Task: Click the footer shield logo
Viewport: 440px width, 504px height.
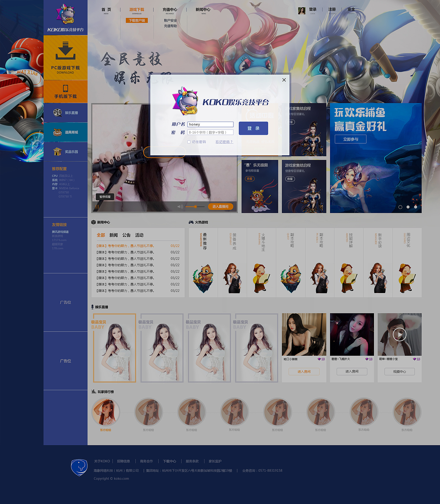Action: [79, 468]
